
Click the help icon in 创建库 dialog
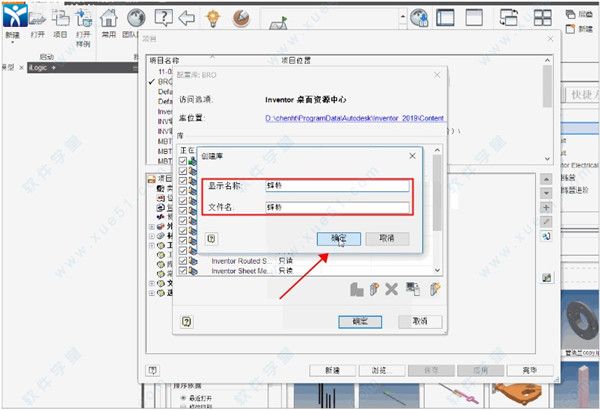click(x=211, y=239)
